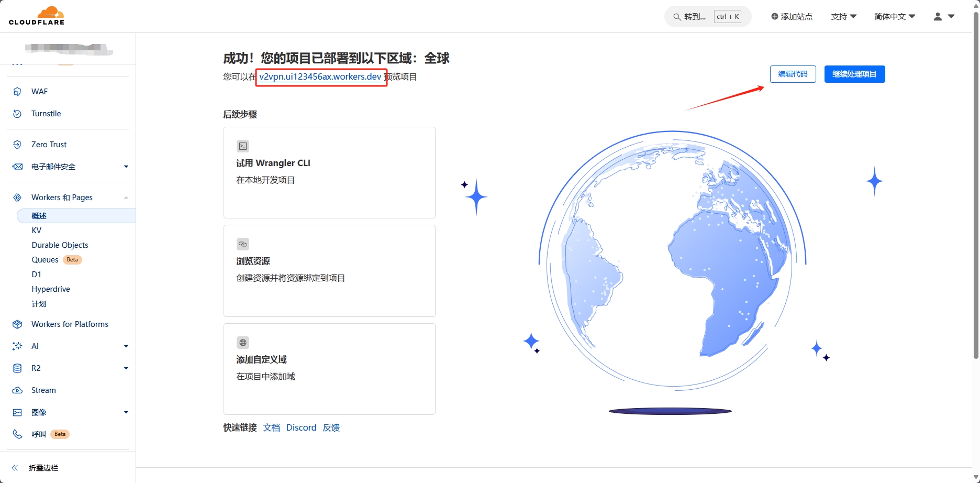Click the 编辑代码 button

(x=793, y=74)
